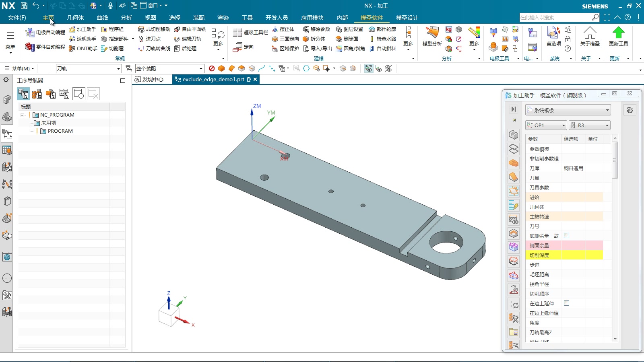Viewport: 644px width, 362px height.
Task: Open the 应用模块 ribbon tab
Action: 312,18
